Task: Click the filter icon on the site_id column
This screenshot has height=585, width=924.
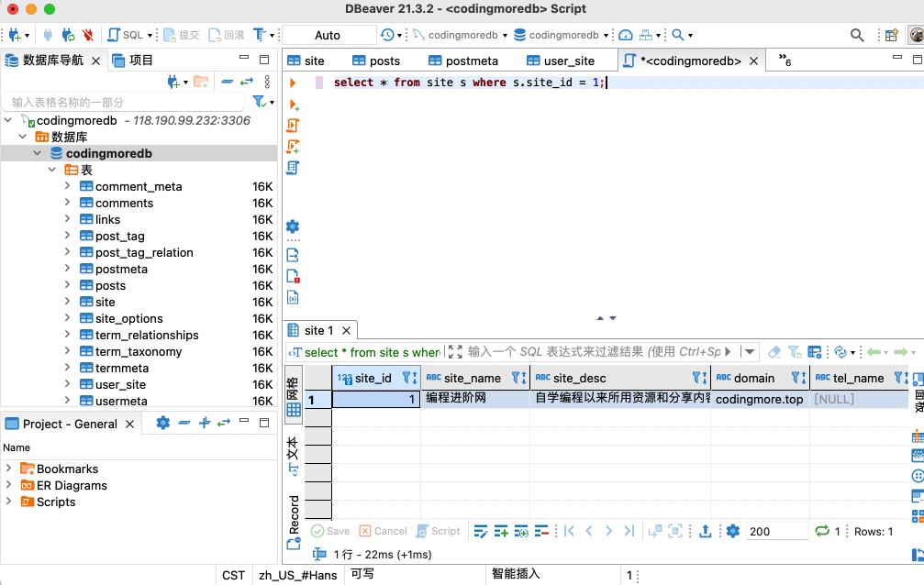Action: click(409, 378)
